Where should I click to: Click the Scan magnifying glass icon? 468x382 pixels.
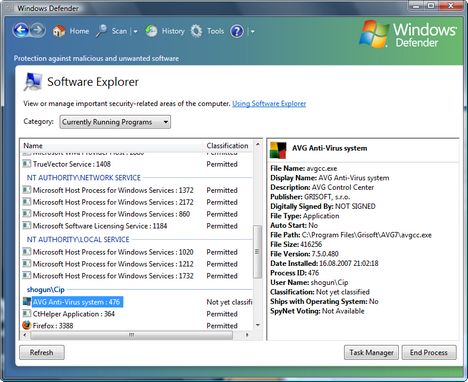(101, 31)
